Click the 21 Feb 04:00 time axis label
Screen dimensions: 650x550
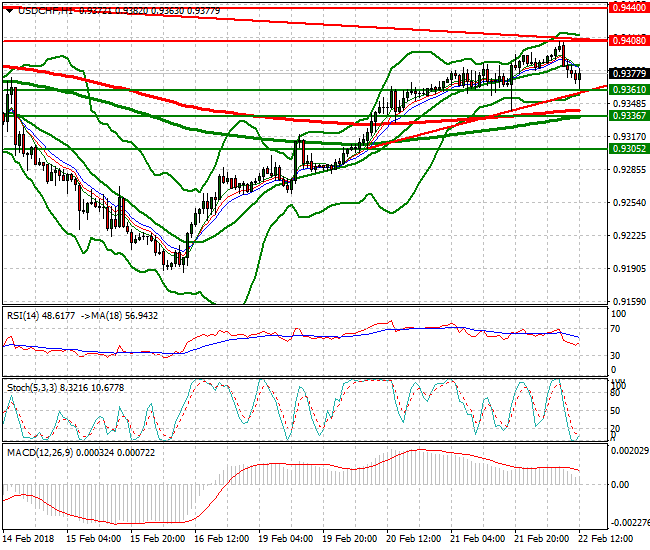coord(478,539)
